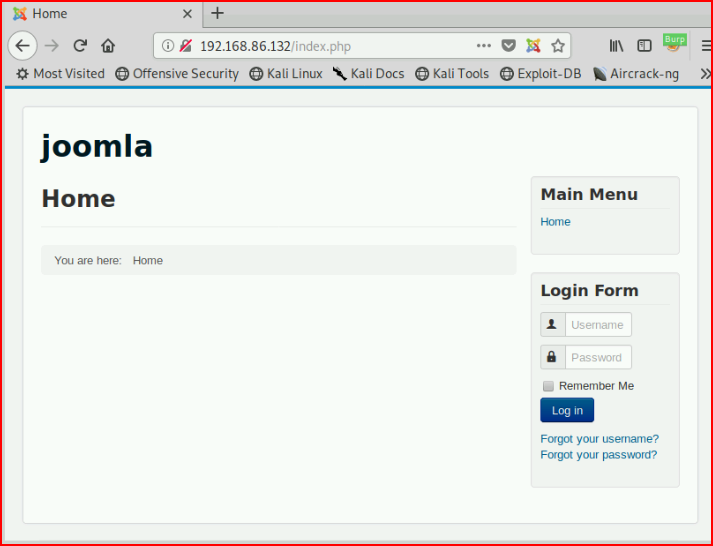713x546 pixels.
Task: Open Kali Docs bookmark
Action: 368,74
